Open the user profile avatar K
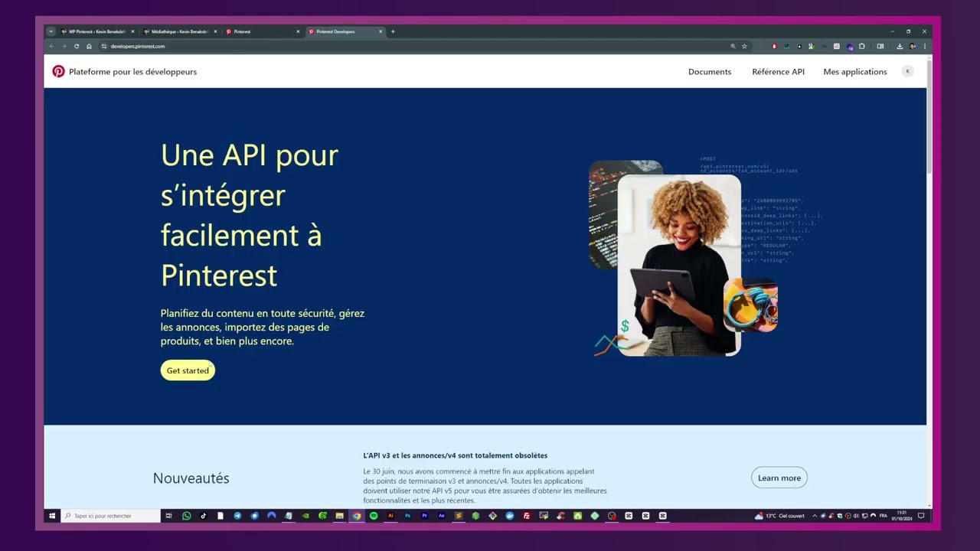The image size is (980, 551). coord(908,71)
